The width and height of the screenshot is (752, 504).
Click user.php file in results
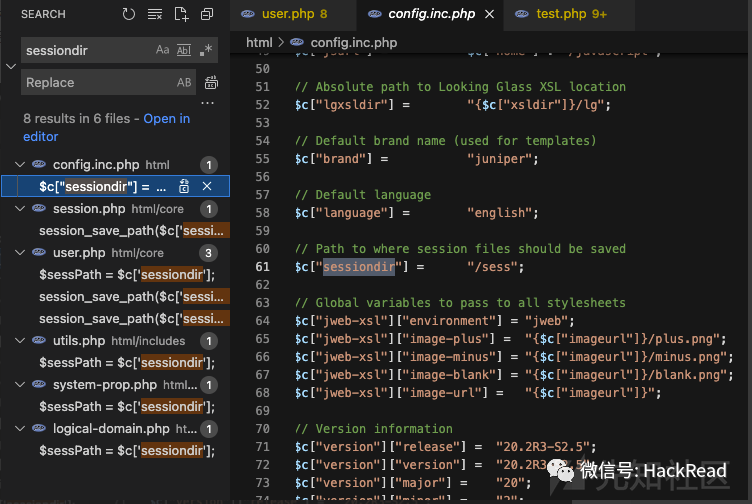pos(79,253)
